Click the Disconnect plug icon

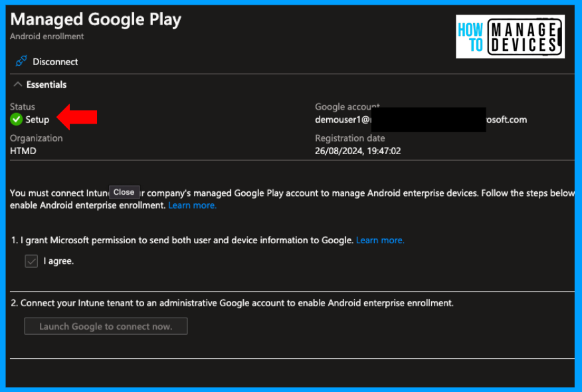(21, 61)
